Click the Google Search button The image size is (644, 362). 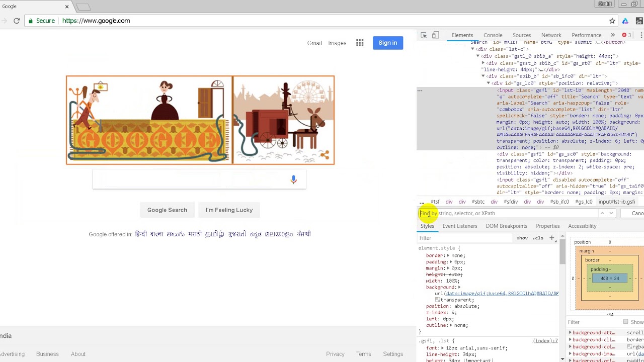click(x=167, y=210)
